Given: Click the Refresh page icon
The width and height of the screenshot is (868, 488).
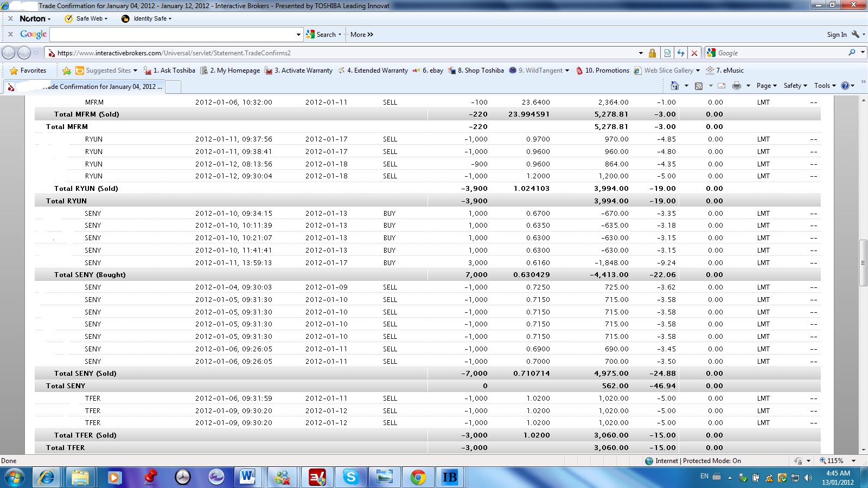Looking at the screenshot, I should pyautogui.click(x=681, y=53).
